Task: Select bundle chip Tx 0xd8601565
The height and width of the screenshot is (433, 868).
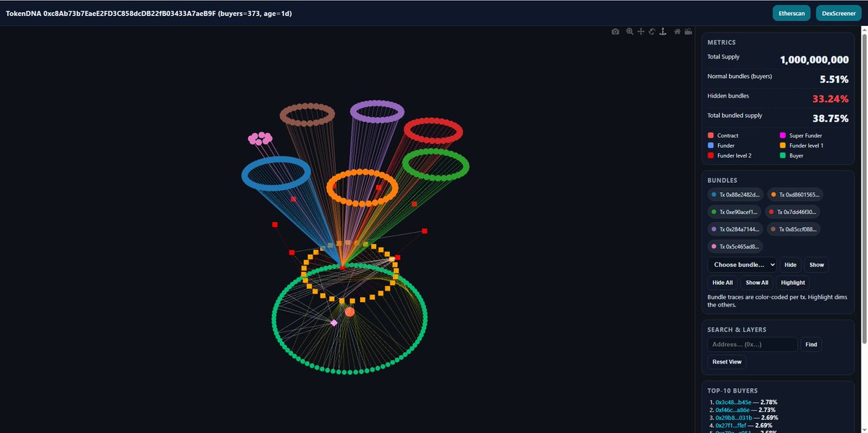Action: click(795, 194)
